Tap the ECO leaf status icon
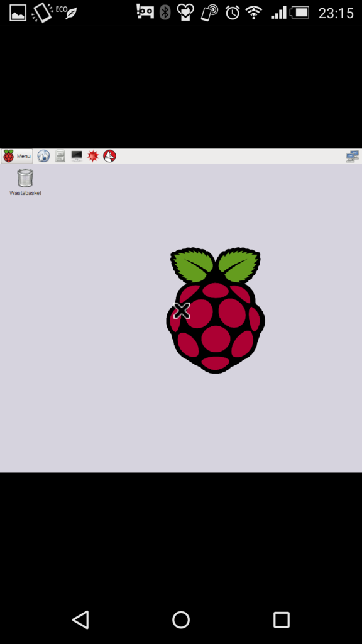This screenshot has height=644, width=362. [67, 12]
